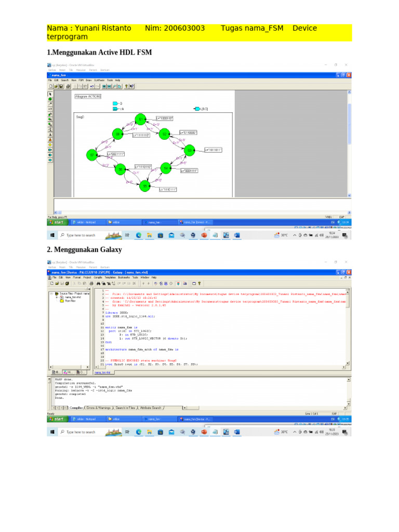Click the cyan L[6:0] output port symbol
399x532 pixels.
197,109
